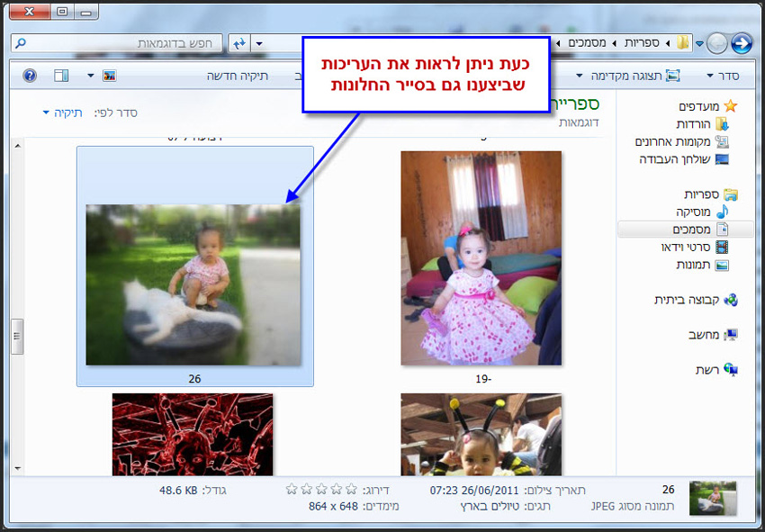Toggle the preview pane icon

[x=61, y=76]
